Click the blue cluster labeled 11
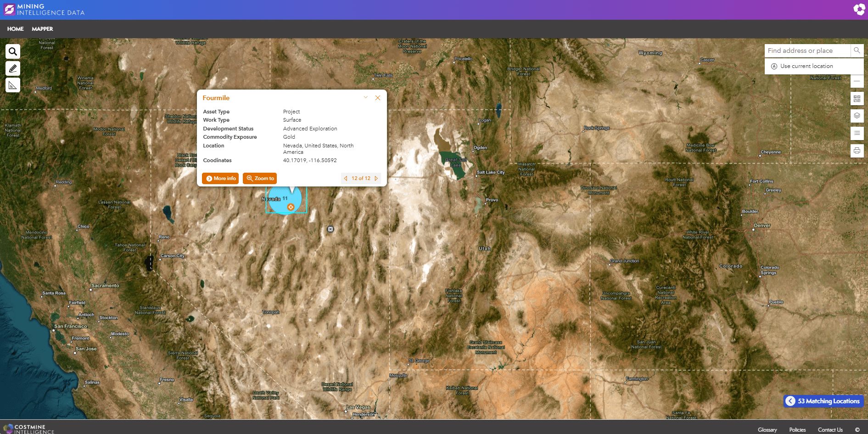The width and height of the screenshot is (868, 434). [x=285, y=198]
